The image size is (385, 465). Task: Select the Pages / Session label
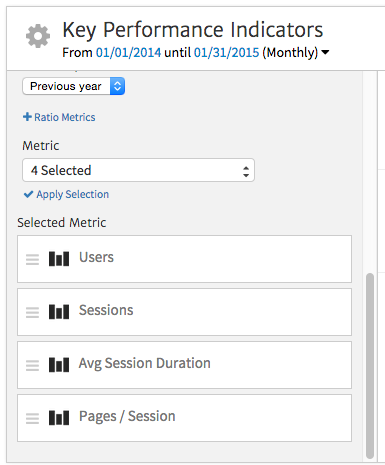tap(127, 416)
